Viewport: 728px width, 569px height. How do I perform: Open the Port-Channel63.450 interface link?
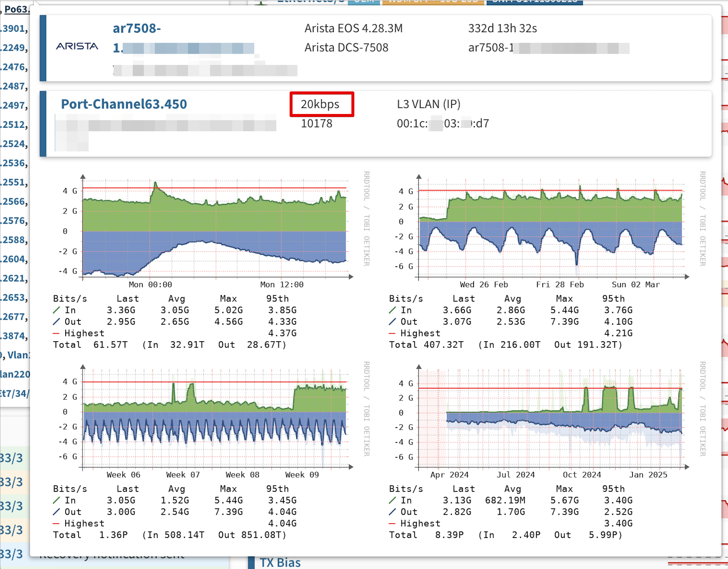point(124,104)
